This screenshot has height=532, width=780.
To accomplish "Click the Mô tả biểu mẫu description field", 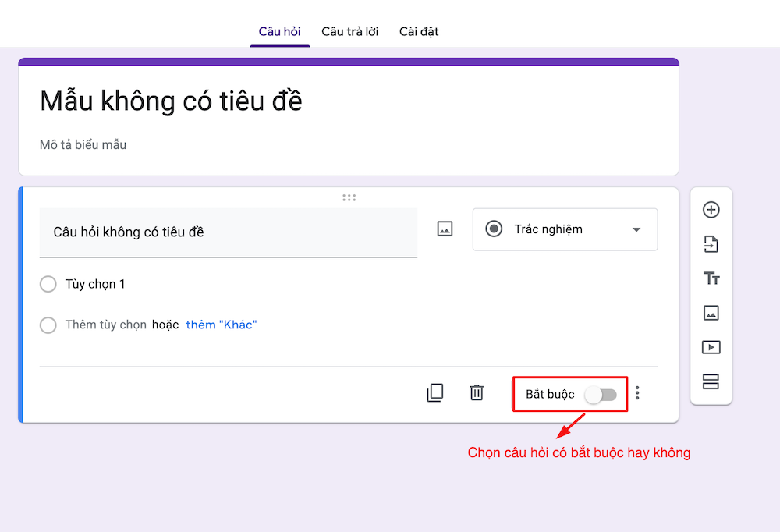I will pyautogui.click(x=83, y=144).
